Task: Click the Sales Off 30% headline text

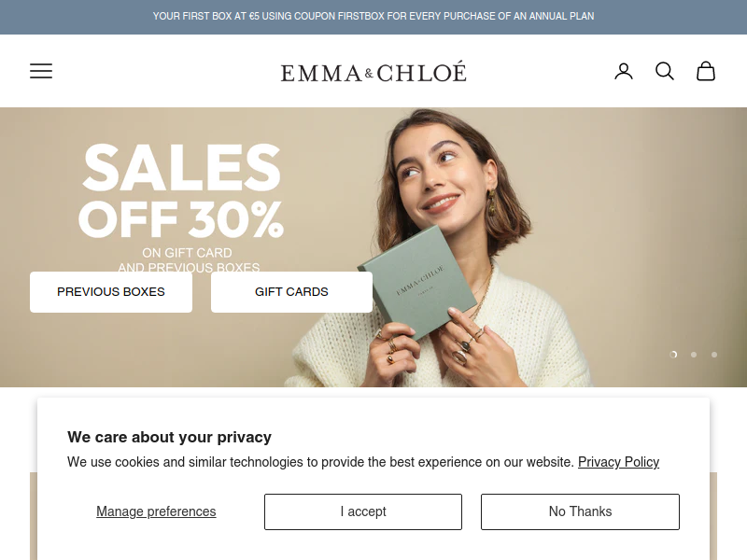Action: point(181,190)
